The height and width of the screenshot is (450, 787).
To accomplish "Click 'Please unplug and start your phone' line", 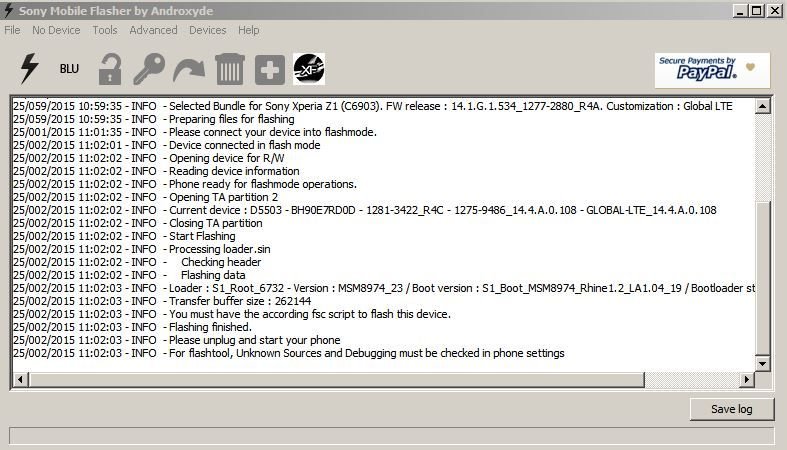I will pos(177,341).
